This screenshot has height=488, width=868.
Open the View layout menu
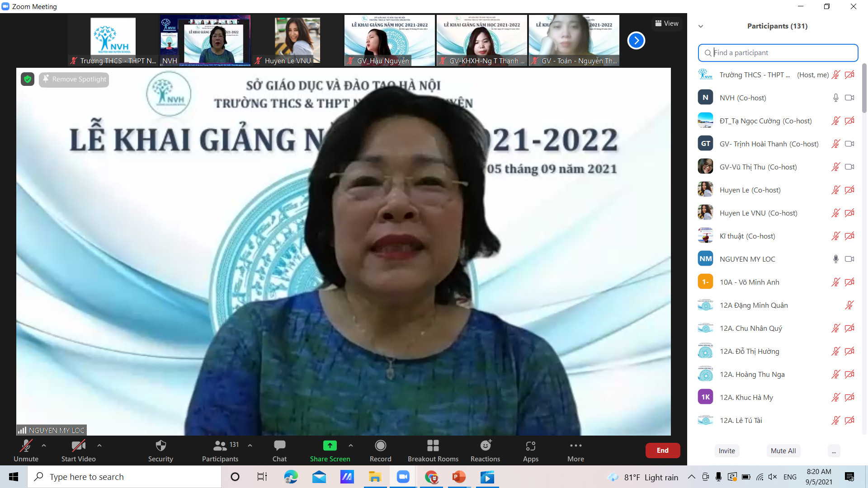click(667, 23)
